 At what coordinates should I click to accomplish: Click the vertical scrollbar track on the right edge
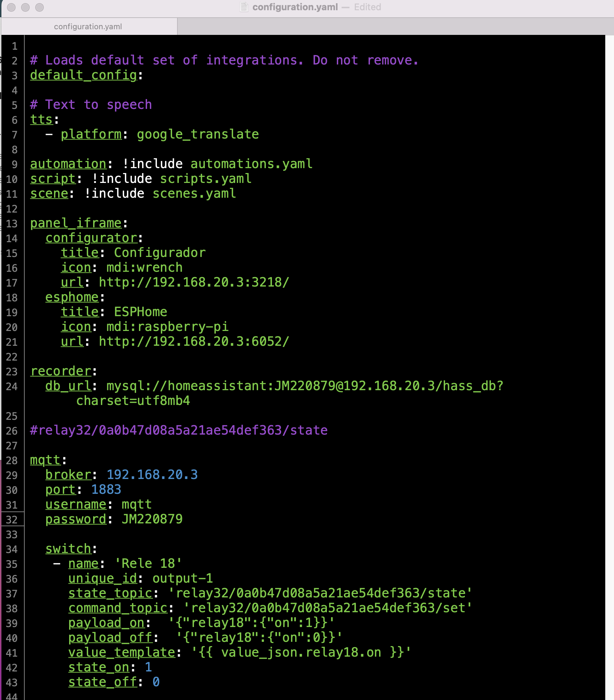tap(609, 352)
